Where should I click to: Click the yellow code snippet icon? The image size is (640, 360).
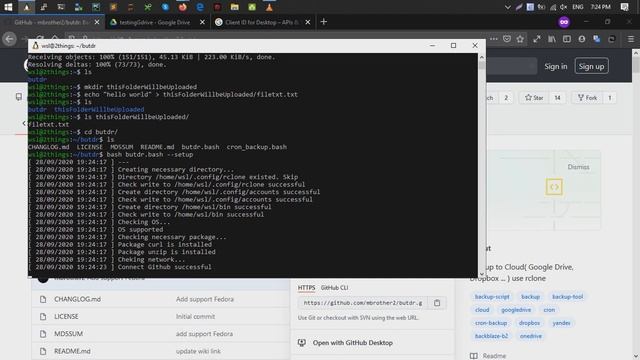pos(554,187)
